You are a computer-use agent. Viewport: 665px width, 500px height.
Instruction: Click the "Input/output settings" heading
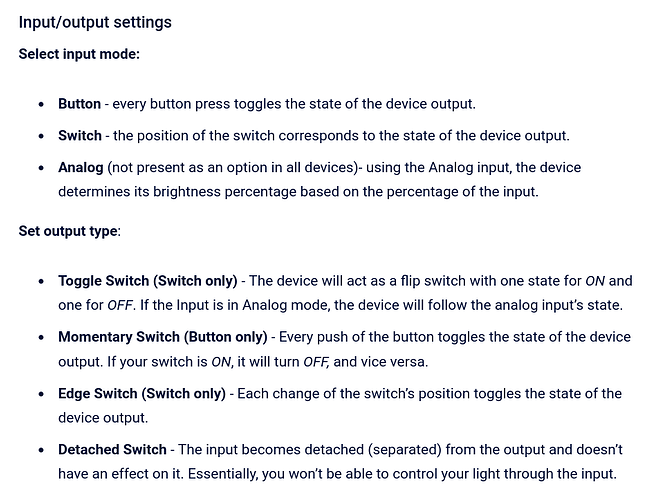tap(95, 22)
